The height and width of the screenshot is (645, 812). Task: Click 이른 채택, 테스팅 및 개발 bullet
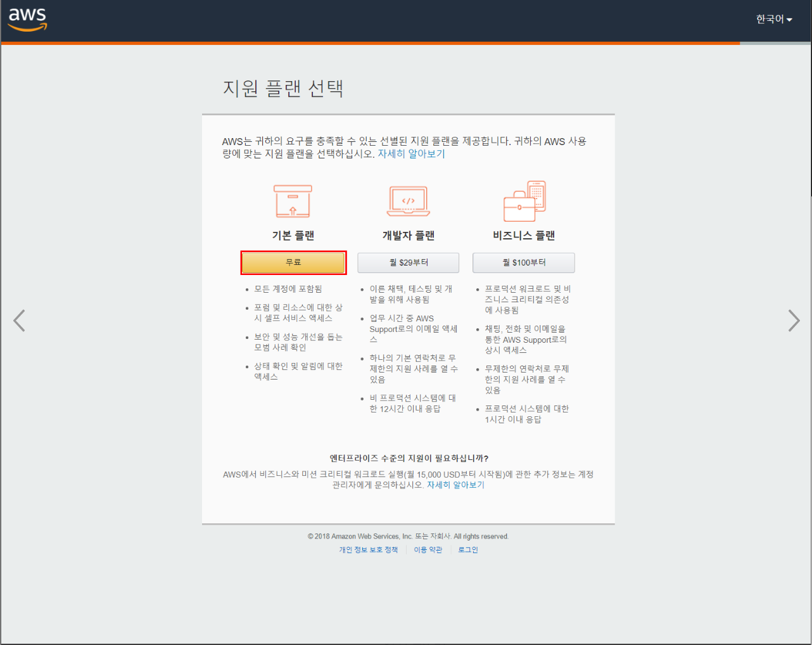coord(411,294)
